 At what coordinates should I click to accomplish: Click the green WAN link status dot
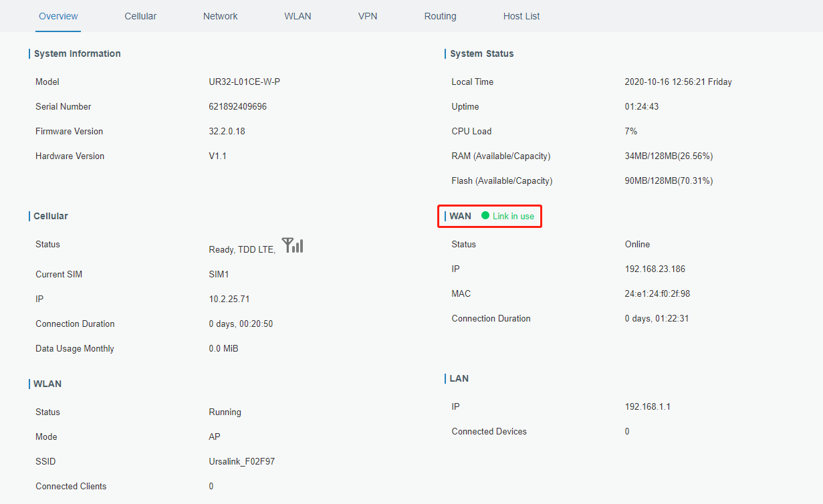coord(485,216)
